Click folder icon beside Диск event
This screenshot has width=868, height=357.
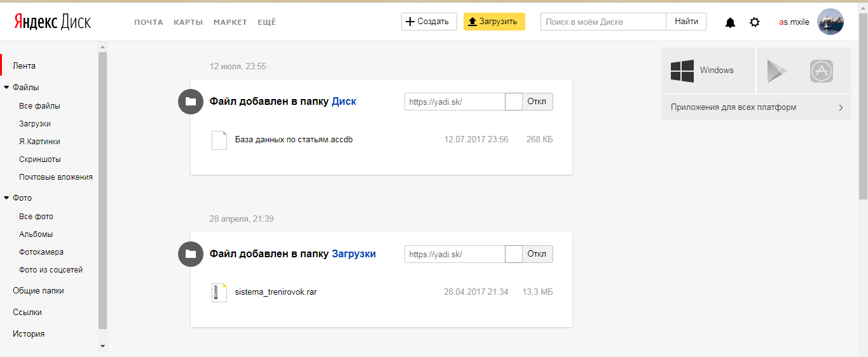[x=191, y=102]
